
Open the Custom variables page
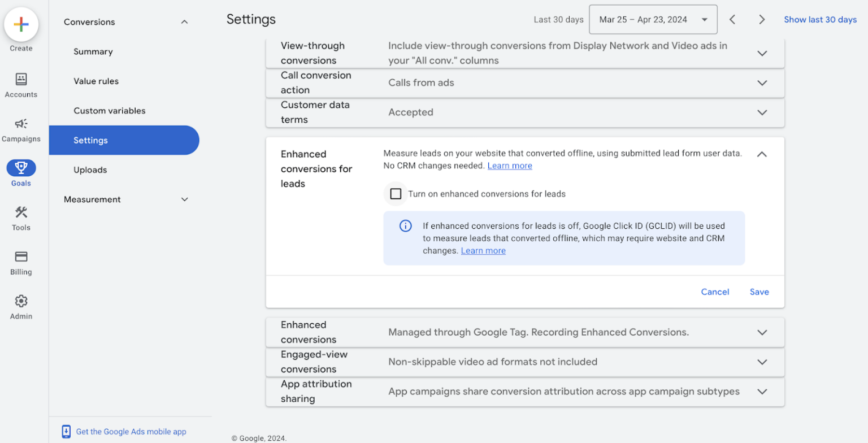109,110
